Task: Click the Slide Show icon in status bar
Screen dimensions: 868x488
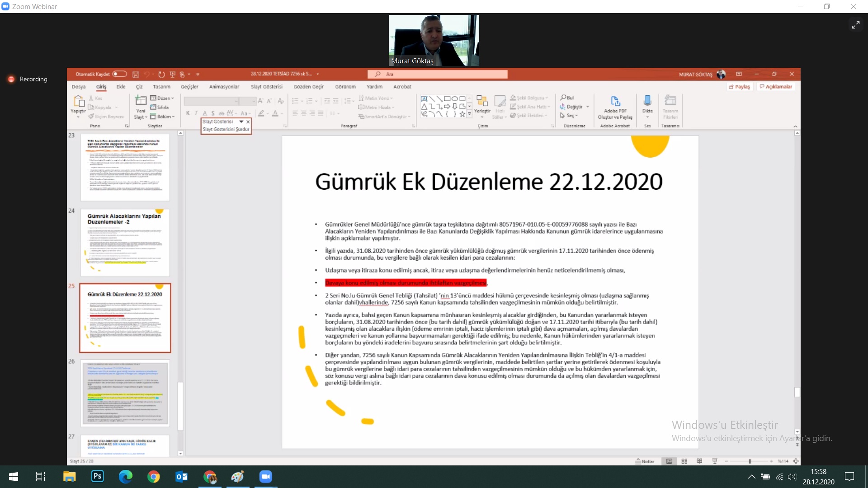Action: pyautogui.click(x=715, y=461)
